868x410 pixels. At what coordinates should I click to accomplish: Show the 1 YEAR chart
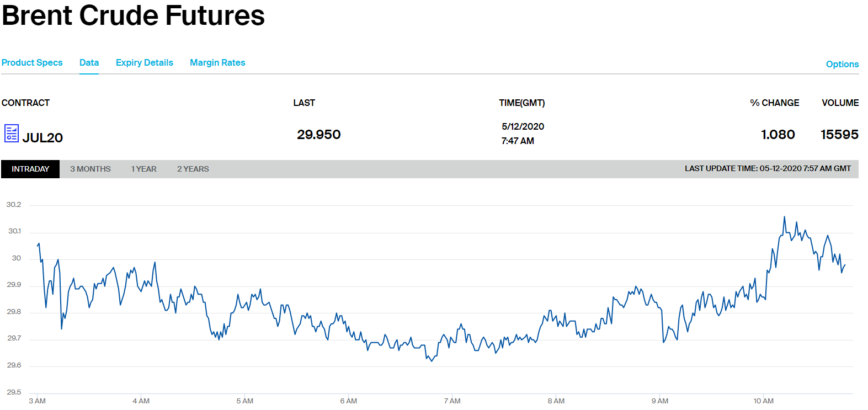coord(143,169)
